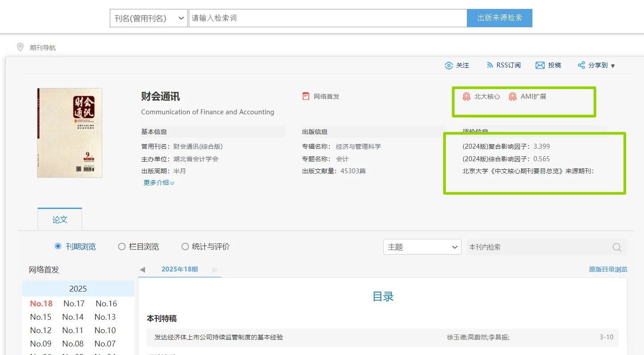The width and height of the screenshot is (644, 355).
Task: Click the share icon beside 分享到
Action: tap(581, 65)
